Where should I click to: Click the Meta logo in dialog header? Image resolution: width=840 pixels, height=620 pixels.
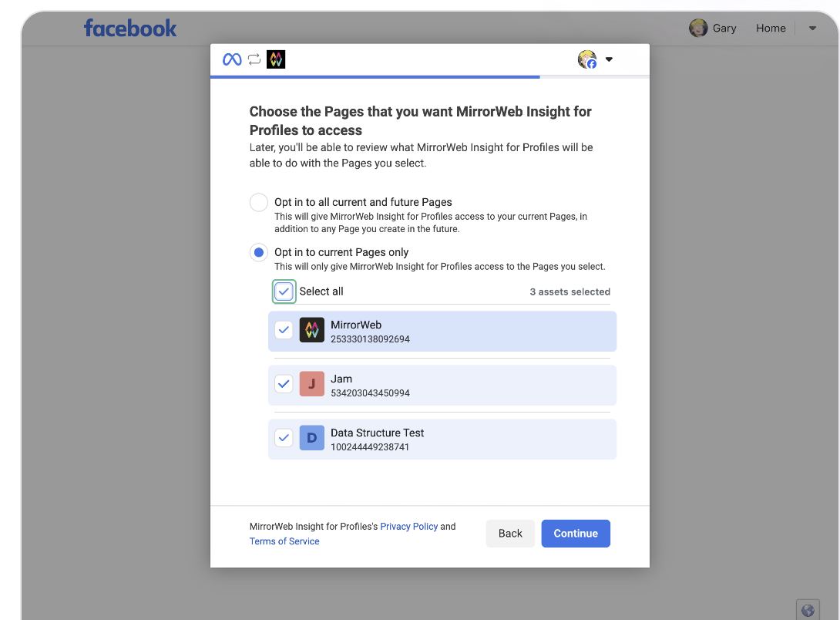coord(232,59)
